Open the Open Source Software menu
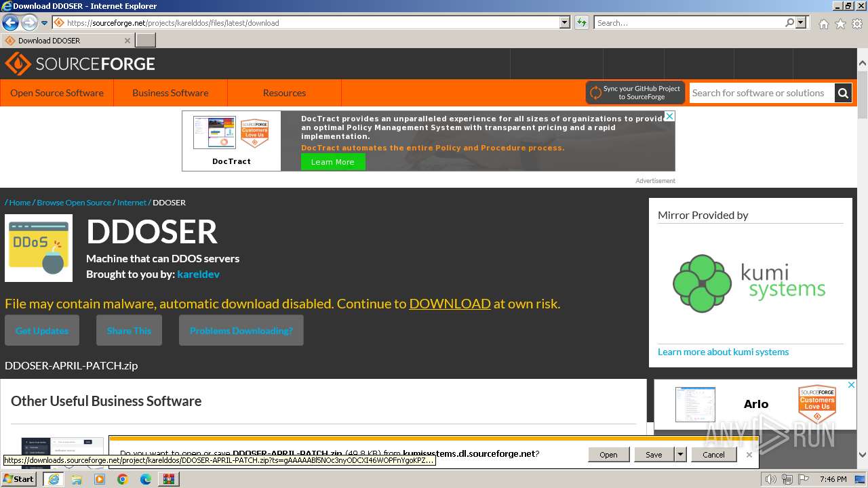Image resolution: width=868 pixels, height=488 pixels. [x=57, y=93]
